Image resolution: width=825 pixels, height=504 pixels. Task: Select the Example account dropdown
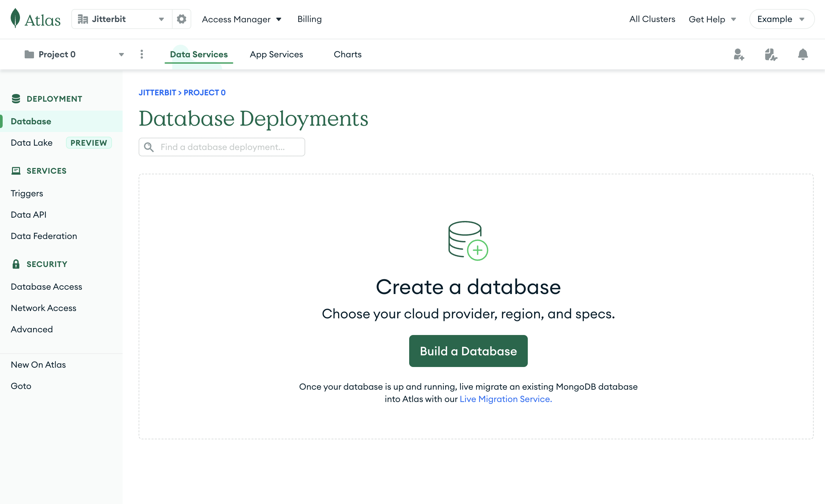click(x=781, y=19)
